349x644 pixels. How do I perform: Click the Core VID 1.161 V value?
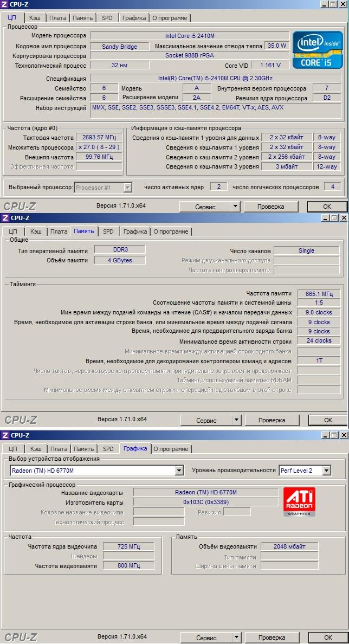tap(270, 65)
